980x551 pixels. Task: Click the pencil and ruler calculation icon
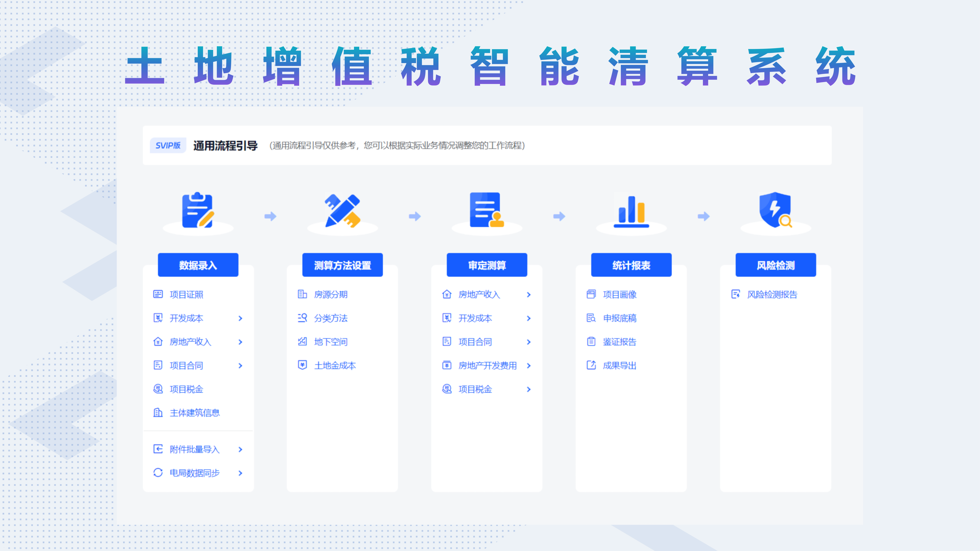point(342,211)
